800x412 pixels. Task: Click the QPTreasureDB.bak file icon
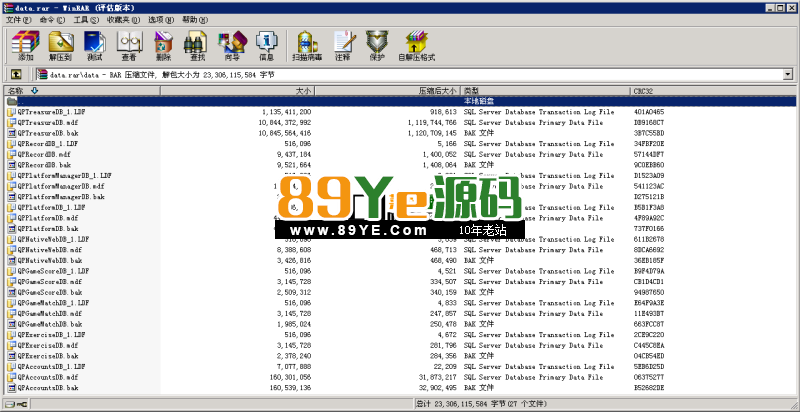12,133
